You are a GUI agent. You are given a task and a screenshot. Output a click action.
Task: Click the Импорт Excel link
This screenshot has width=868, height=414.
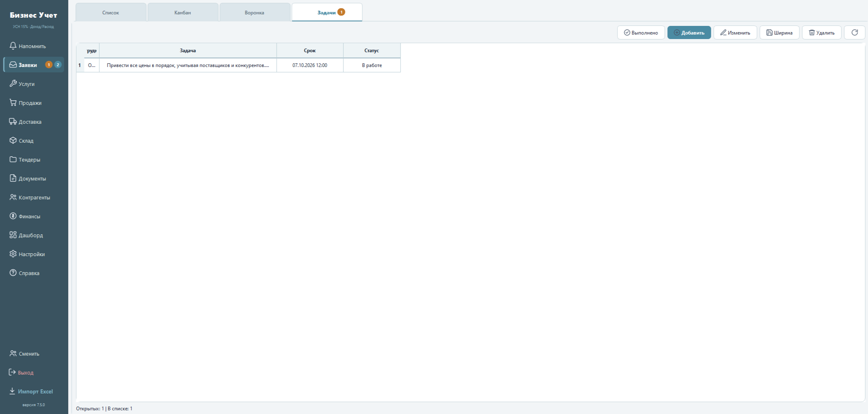(x=31, y=391)
